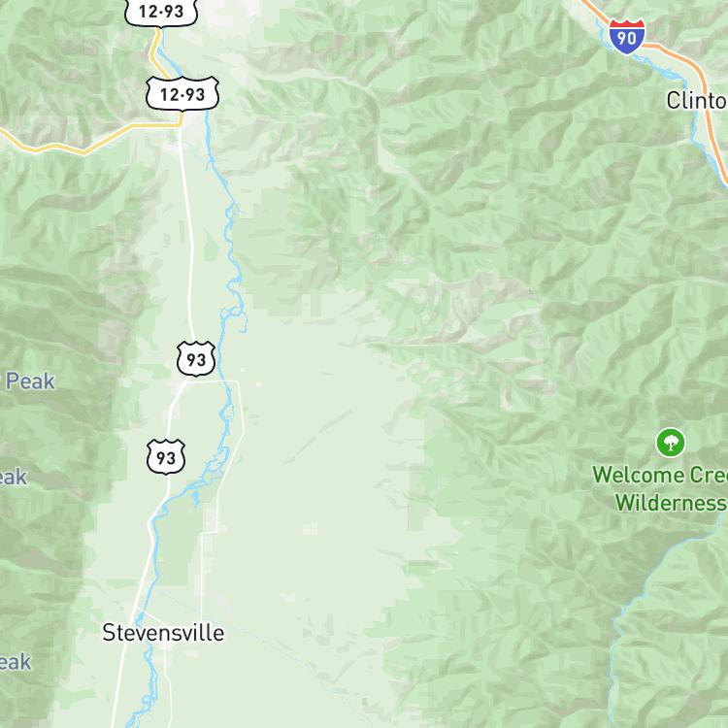The image size is (728, 728).
Task: Select the US 93 shield nearest Stevensville
Action: 166,457
